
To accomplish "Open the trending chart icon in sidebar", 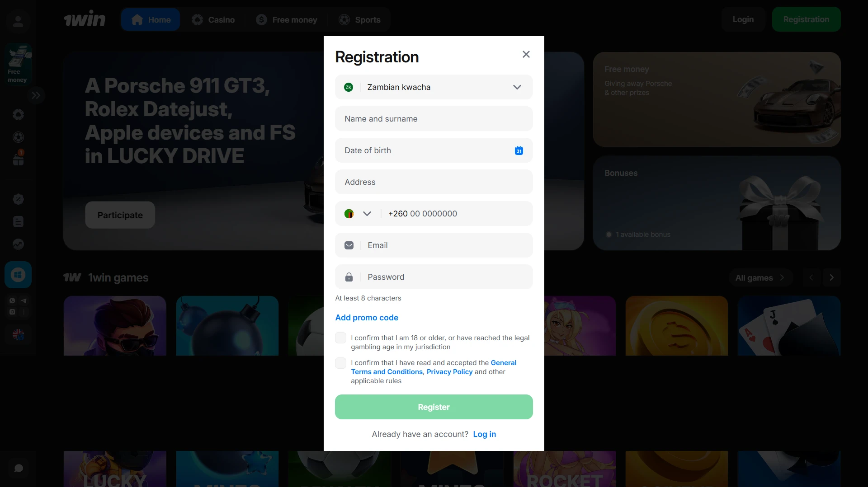I will pyautogui.click(x=18, y=244).
